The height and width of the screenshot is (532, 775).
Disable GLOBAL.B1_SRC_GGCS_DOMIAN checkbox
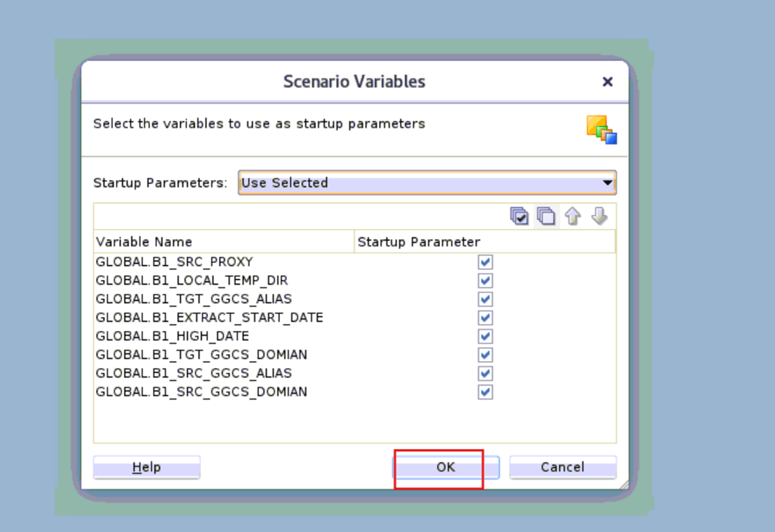pos(485,391)
